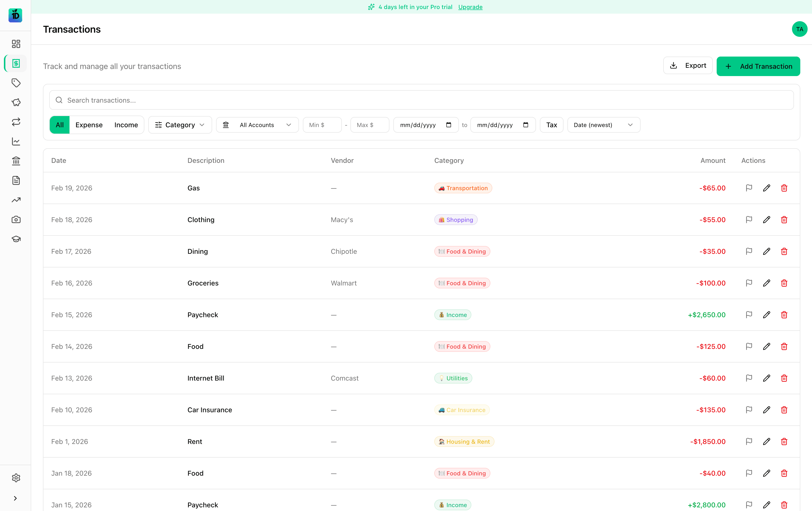Screen dimensions: 812x511
Task: Open reports using the document icon
Action: pyautogui.click(x=16, y=180)
